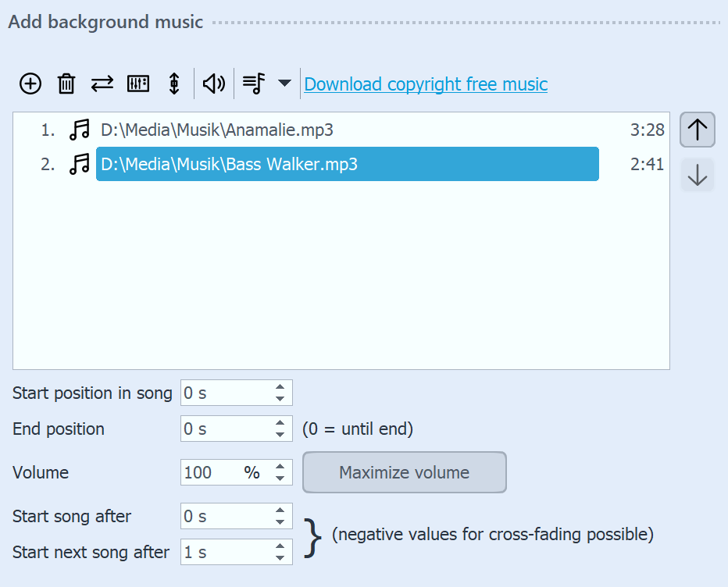Image resolution: width=728 pixels, height=587 pixels.
Task: Click the playlist music note icon
Action: pos(252,84)
